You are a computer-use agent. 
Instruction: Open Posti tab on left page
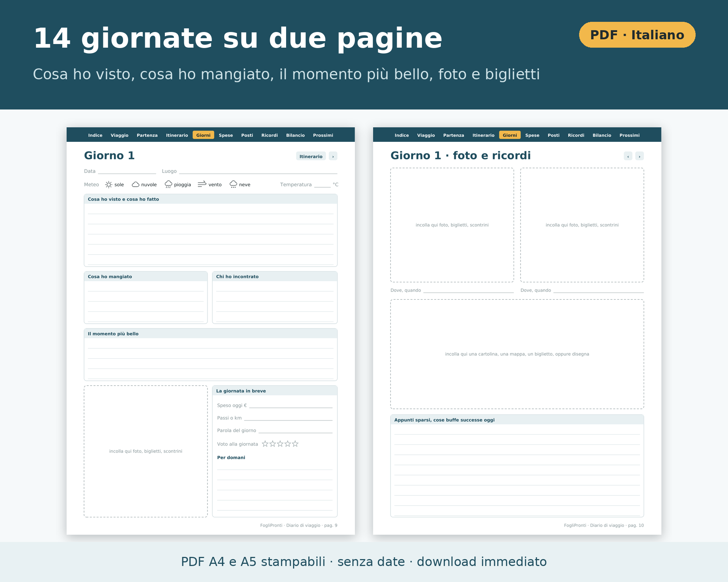point(247,135)
